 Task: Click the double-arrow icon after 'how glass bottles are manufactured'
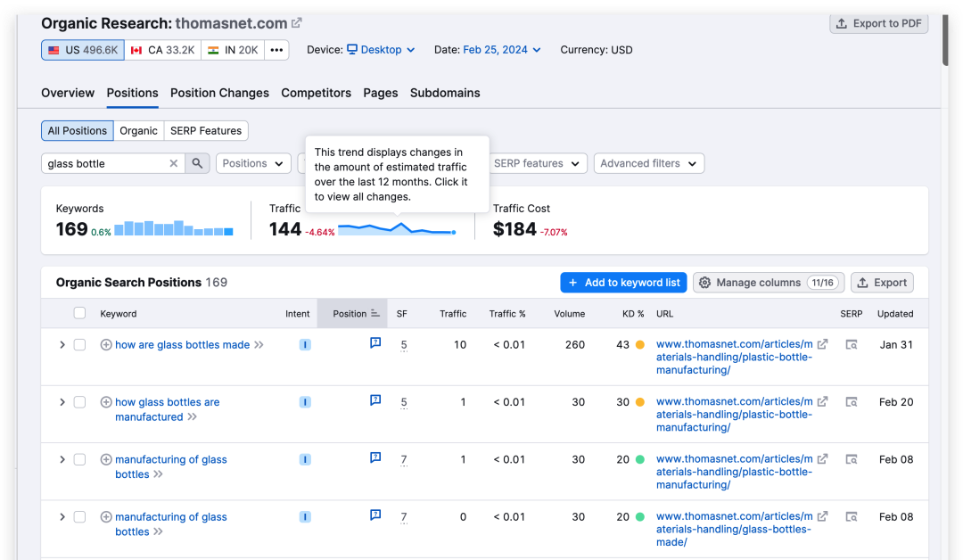(x=193, y=417)
